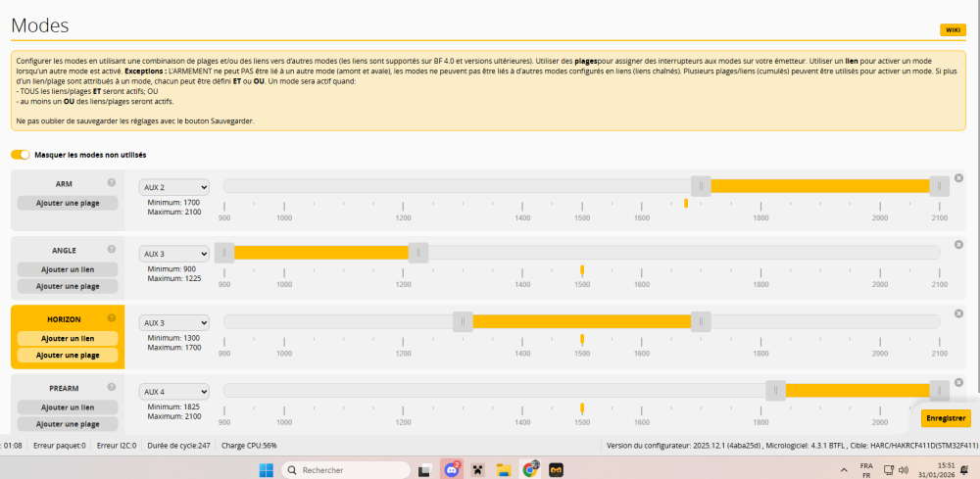Click the help icon beside HORIZON

112,319
